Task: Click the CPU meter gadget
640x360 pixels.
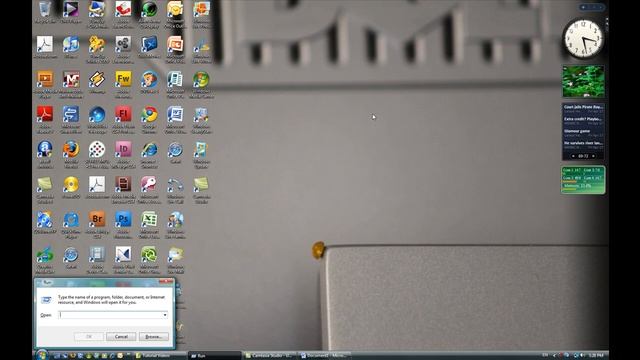Action: [x=583, y=180]
